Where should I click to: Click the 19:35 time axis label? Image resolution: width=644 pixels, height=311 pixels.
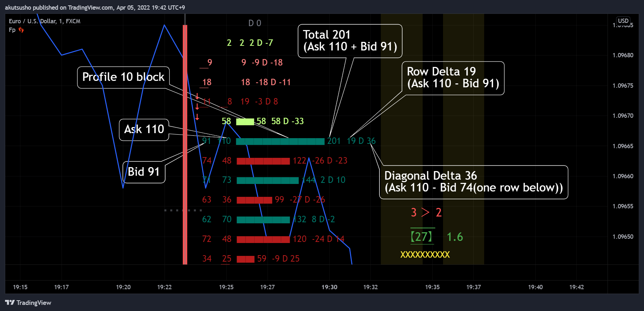432,287
